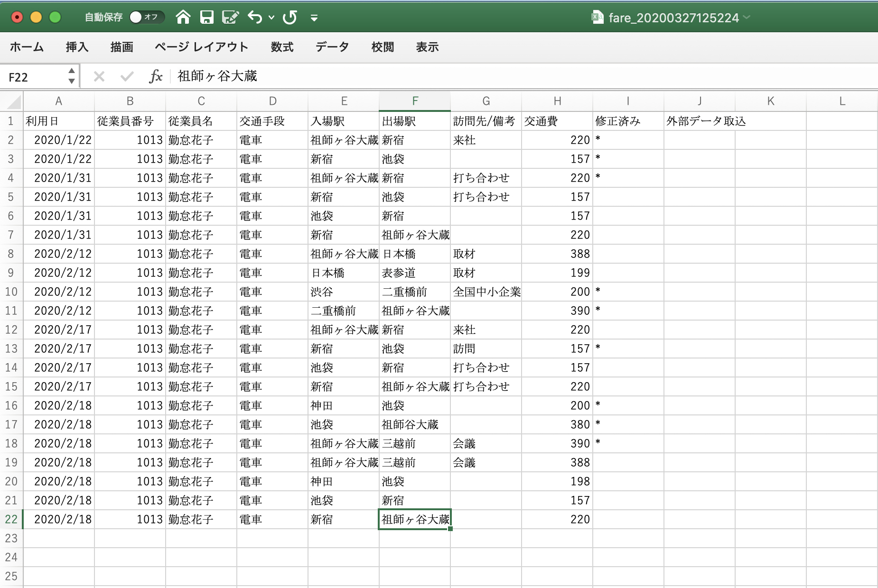Click header cell 利用日
Viewport: 878px width, 588px height.
(59, 121)
